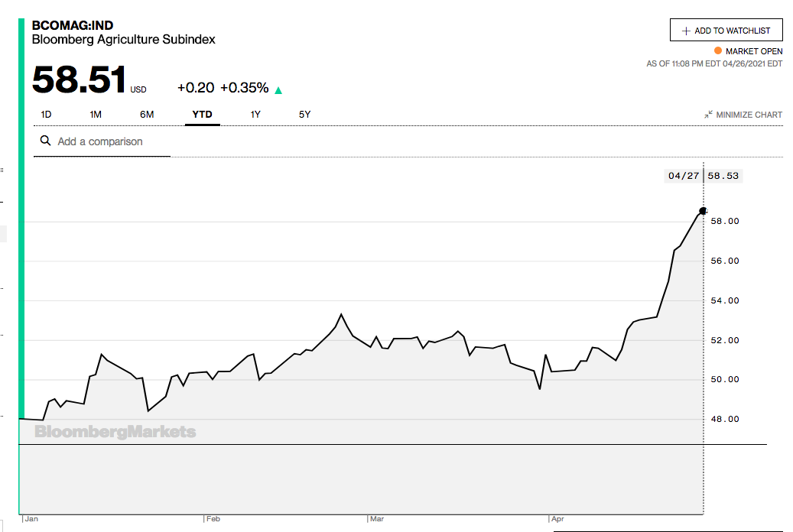Click the USD currency label
793x532 pixels.
[x=138, y=89]
